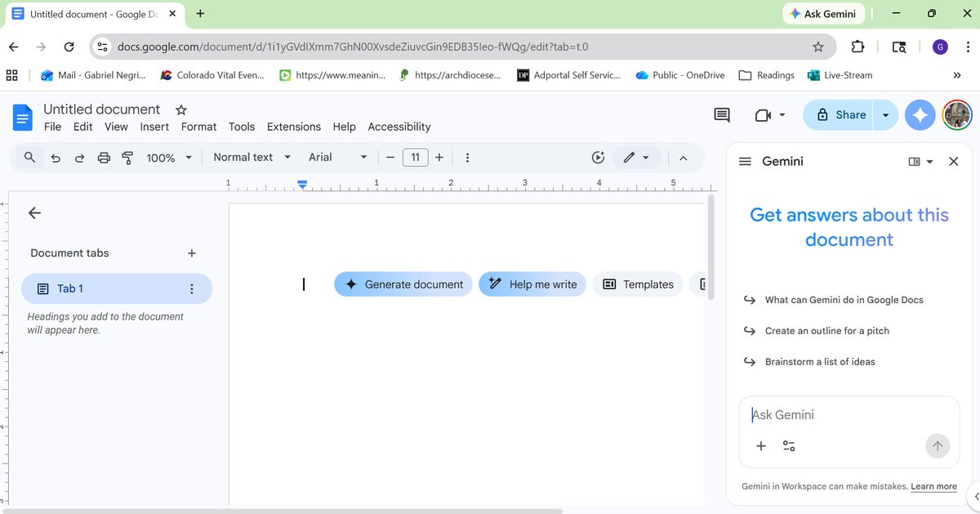Screen dimensions: 980x514
Task: Open the Edit menu
Action: tap(82, 127)
